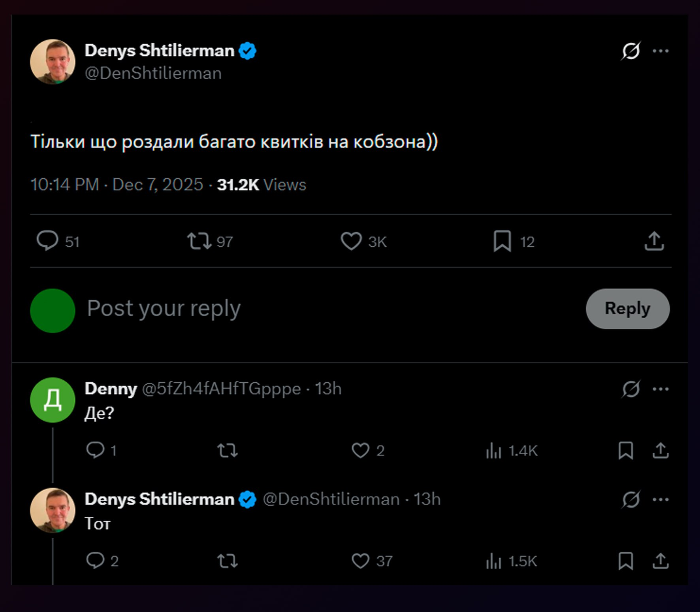This screenshot has width=700, height=612.
Task: Repost the 'Тот' reply
Action: point(228,561)
